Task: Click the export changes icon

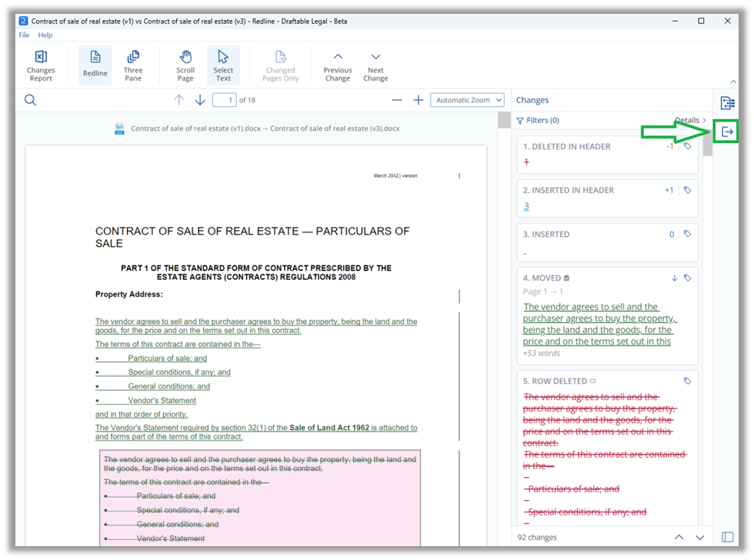Action: pos(727,131)
